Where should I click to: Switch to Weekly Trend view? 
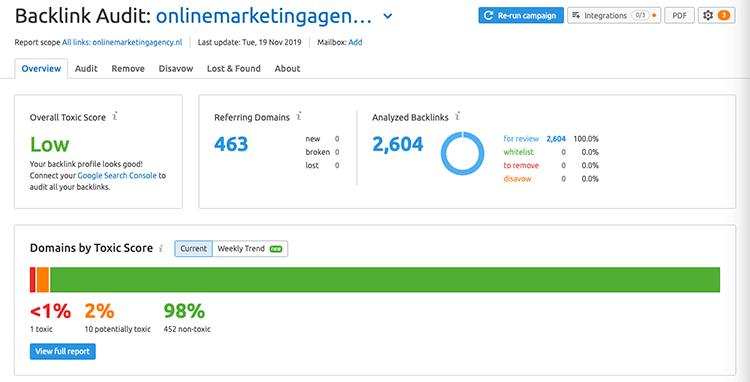tap(250, 249)
